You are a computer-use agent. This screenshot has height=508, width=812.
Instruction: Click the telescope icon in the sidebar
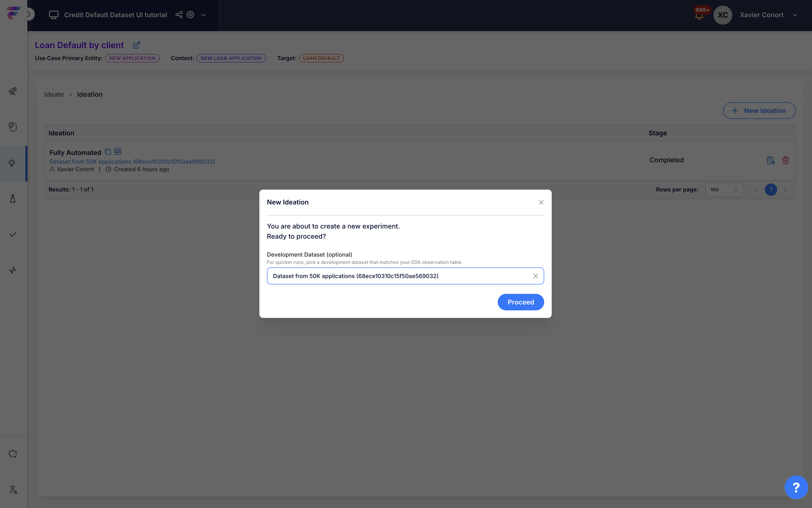[x=13, y=91]
